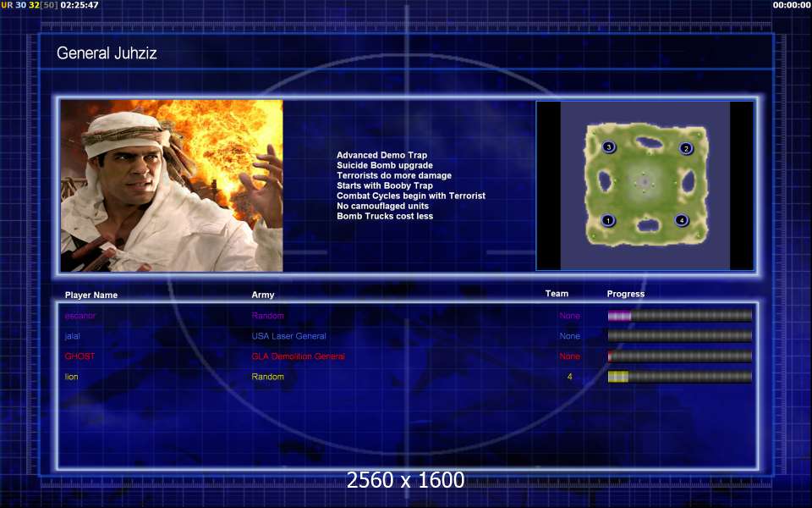This screenshot has width=812, height=508.
Task: Click the 'Player Name' column header
Action: [91, 295]
